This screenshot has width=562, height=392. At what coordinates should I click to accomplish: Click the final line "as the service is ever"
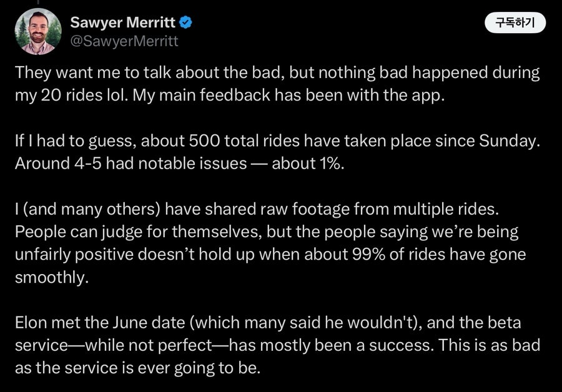point(137,368)
